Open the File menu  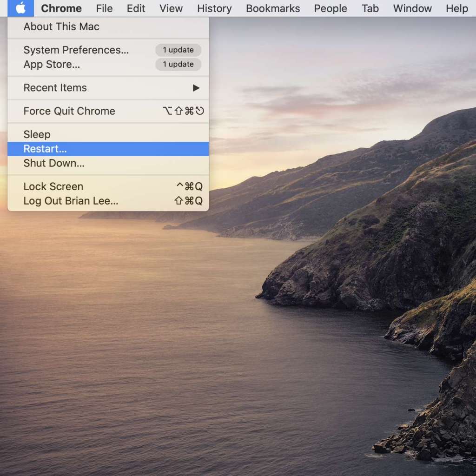[104, 8]
